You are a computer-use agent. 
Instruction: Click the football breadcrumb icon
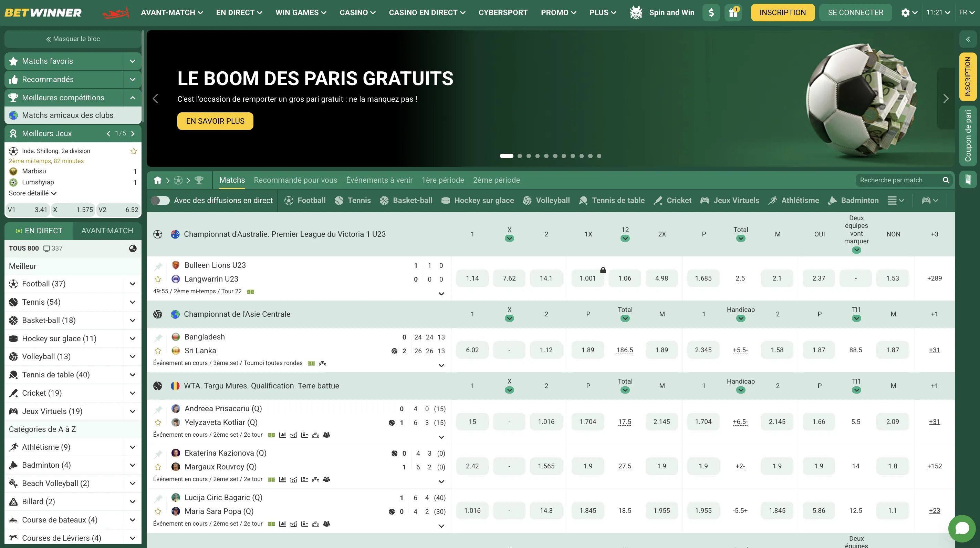click(x=178, y=180)
